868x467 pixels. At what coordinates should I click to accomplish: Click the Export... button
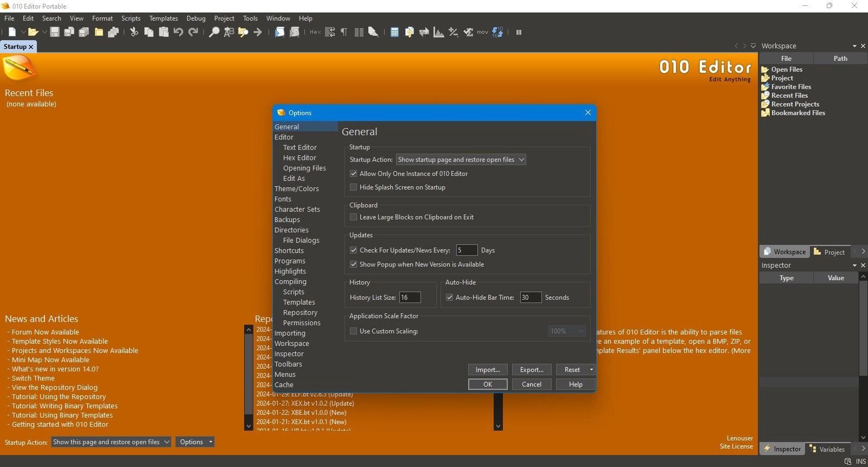[531, 370]
